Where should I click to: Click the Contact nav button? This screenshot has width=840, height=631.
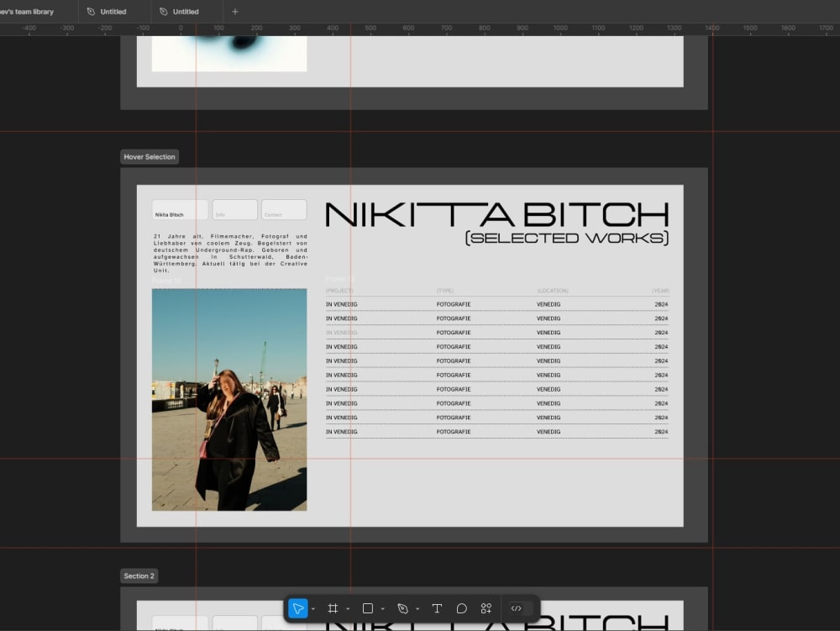[x=284, y=209]
